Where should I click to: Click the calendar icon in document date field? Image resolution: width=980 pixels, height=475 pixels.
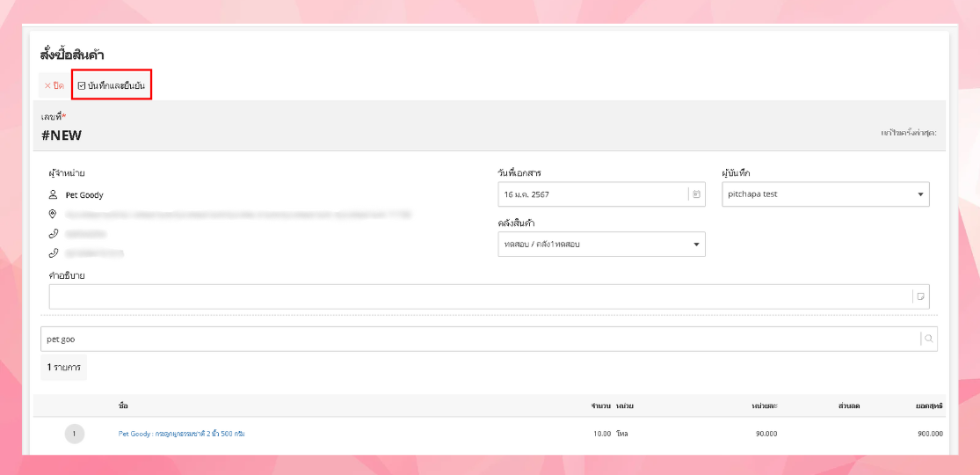[697, 194]
